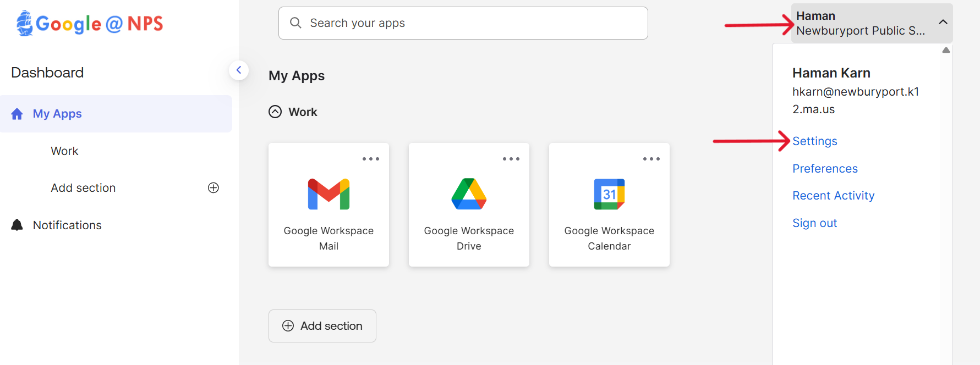The height and width of the screenshot is (365, 980).
Task: Open the Google Workspace Mail app
Action: point(329,204)
